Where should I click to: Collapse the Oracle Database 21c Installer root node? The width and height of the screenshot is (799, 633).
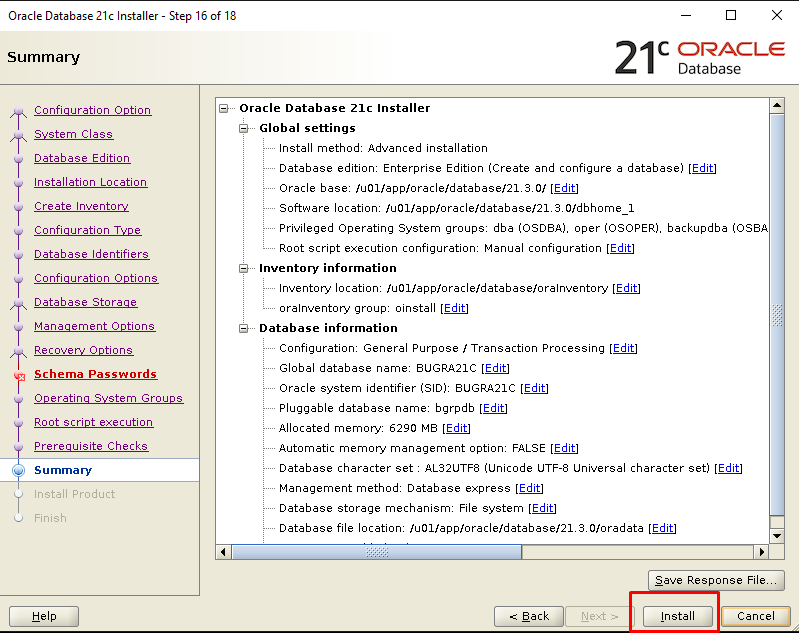(x=224, y=108)
